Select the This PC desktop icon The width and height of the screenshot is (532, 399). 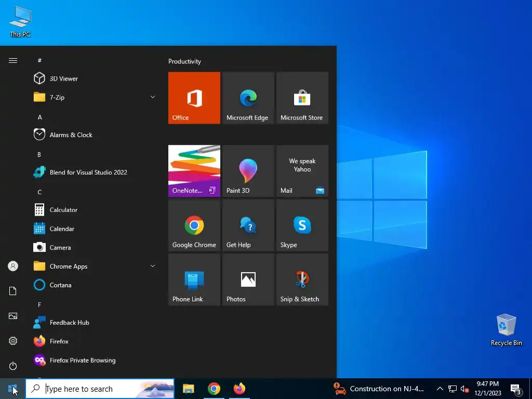pos(20,21)
